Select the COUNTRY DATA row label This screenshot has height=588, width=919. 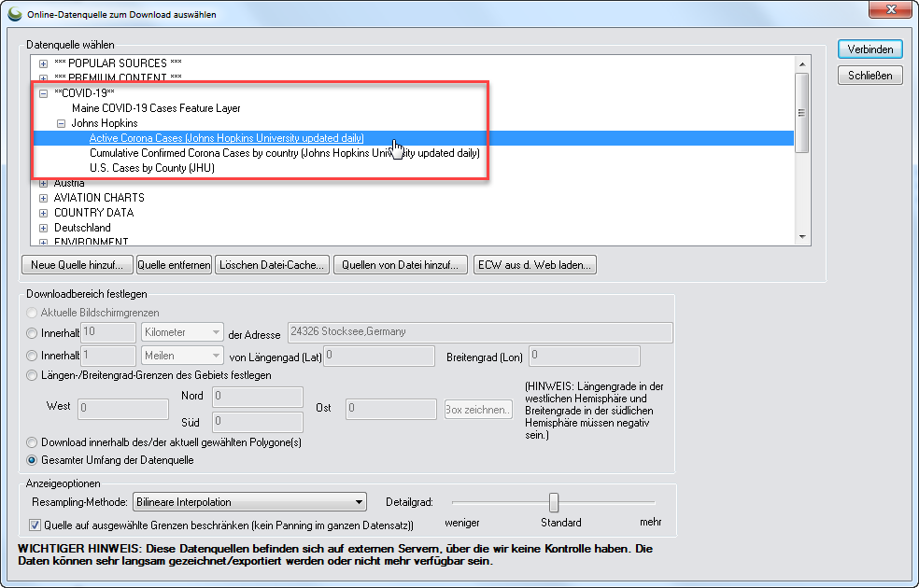pos(93,213)
